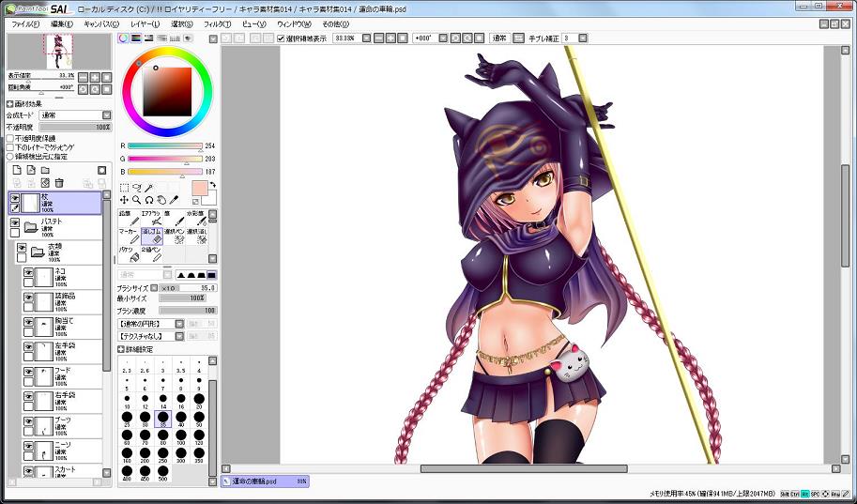The width and height of the screenshot is (857, 504).
Task: Pick the rectangular Selection tool
Action: tap(124, 188)
